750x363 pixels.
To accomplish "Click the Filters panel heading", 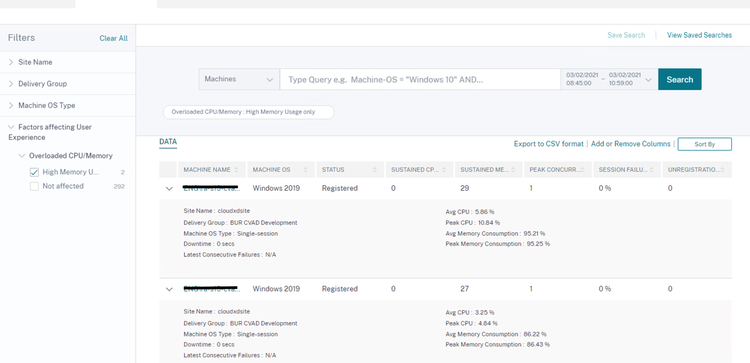I will coord(21,38).
